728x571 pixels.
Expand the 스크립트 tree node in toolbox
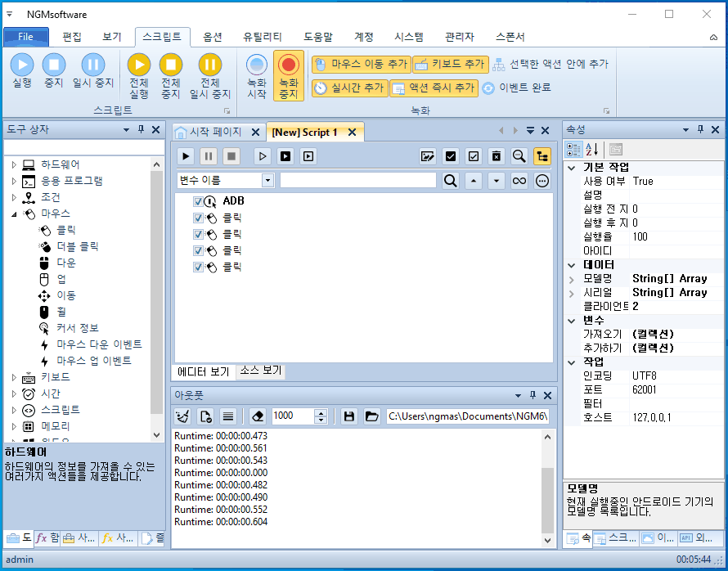point(14,410)
